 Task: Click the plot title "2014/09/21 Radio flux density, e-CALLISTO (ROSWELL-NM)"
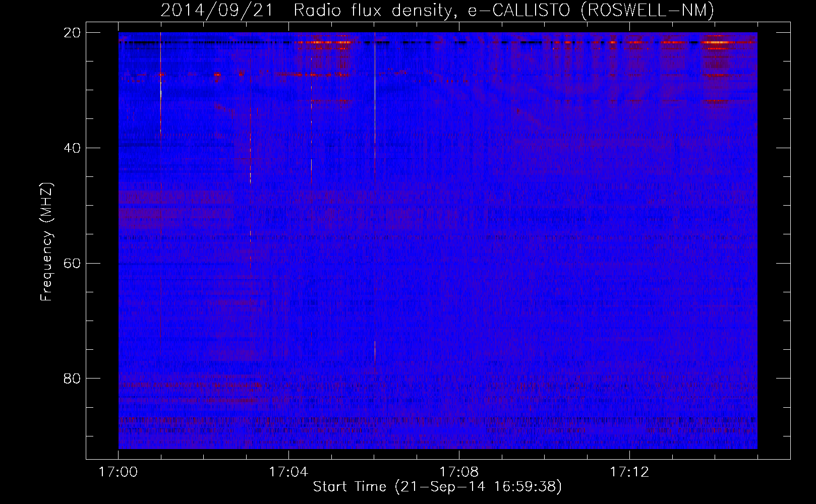[x=437, y=10]
